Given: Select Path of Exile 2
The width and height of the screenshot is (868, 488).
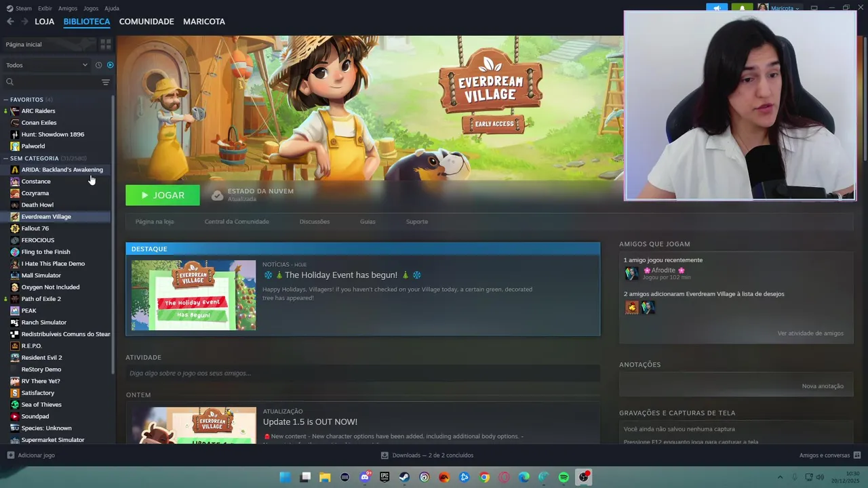Looking at the screenshot, I should point(41,299).
